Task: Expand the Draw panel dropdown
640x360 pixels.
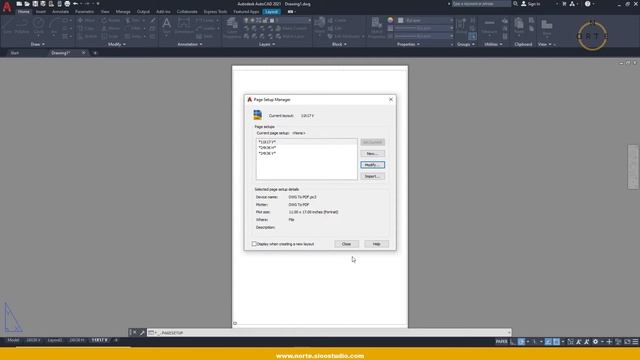Action: point(38,44)
